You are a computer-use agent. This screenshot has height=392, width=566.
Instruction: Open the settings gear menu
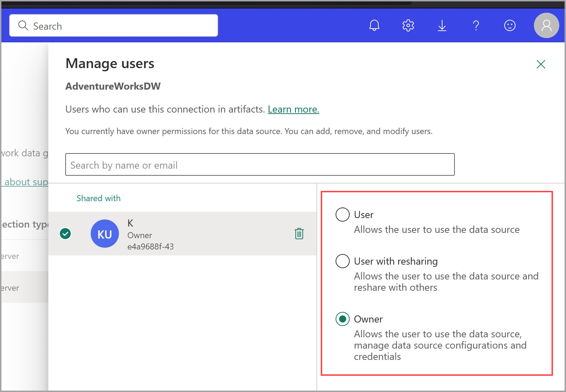(408, 25)
